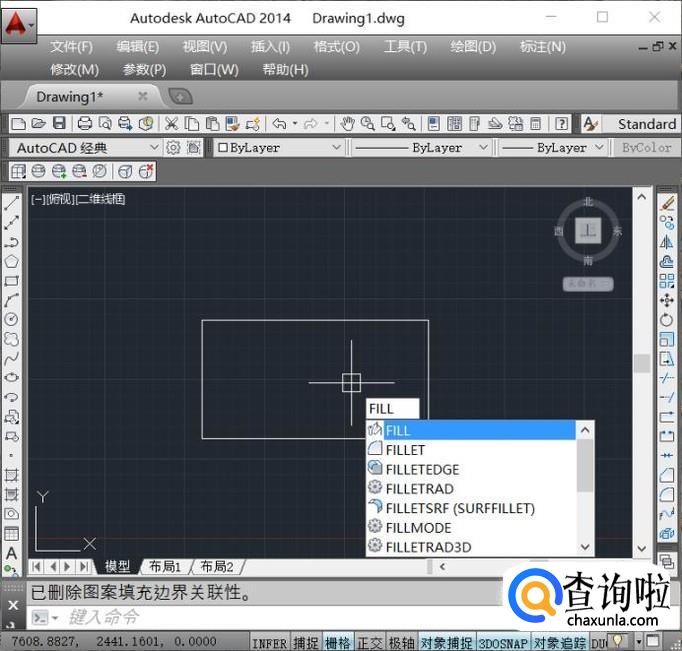Click the Help question mark icon
This screenshot has height=651, width=682.
[562, 124]
